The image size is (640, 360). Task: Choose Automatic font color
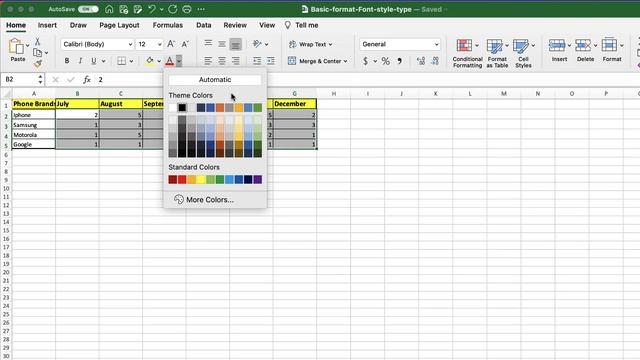coord(215,80)
